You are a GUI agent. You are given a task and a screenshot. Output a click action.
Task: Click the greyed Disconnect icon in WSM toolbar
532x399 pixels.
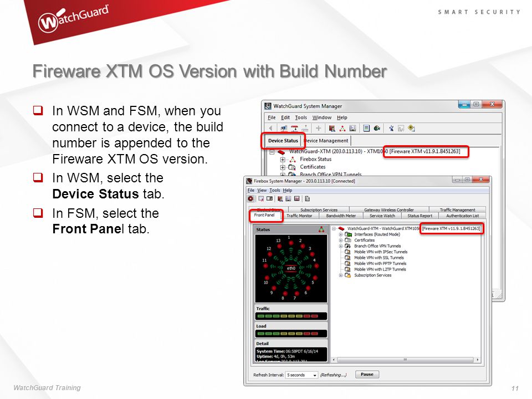305,128
